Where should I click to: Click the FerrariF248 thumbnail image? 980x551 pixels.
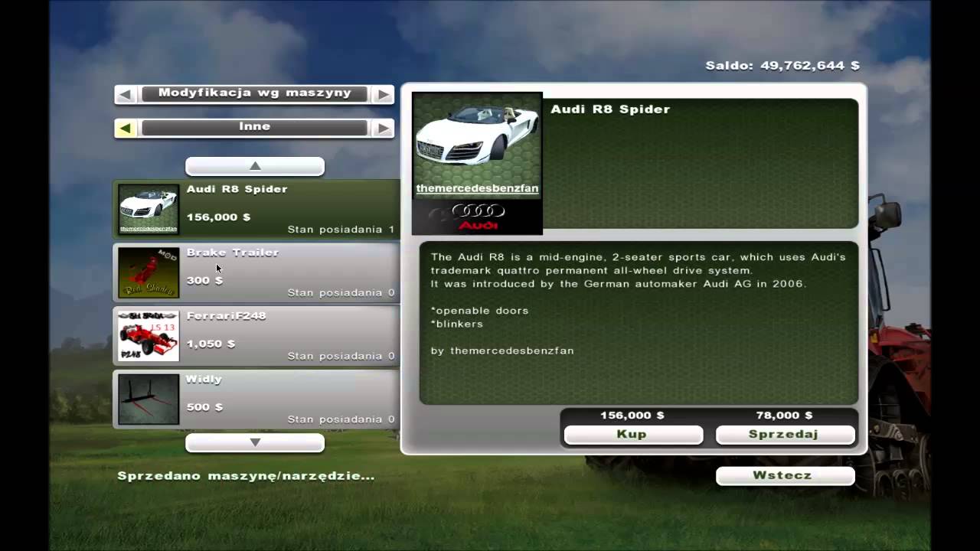[x=149, y=336]
